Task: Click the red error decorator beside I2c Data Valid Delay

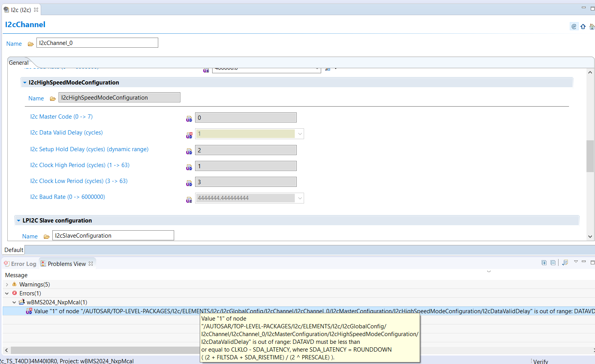Action: click(x=189, y=135)
